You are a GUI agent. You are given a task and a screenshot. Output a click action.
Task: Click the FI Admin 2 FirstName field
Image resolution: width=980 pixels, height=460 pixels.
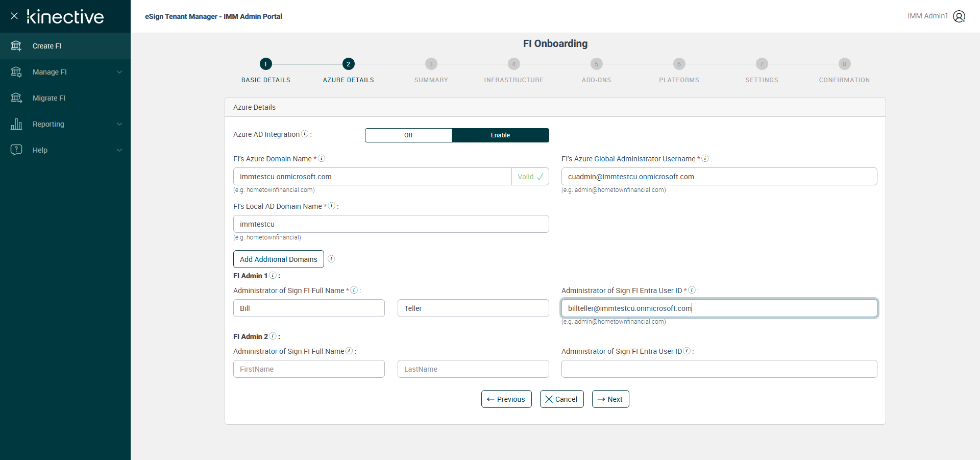(x=309, y=369)
